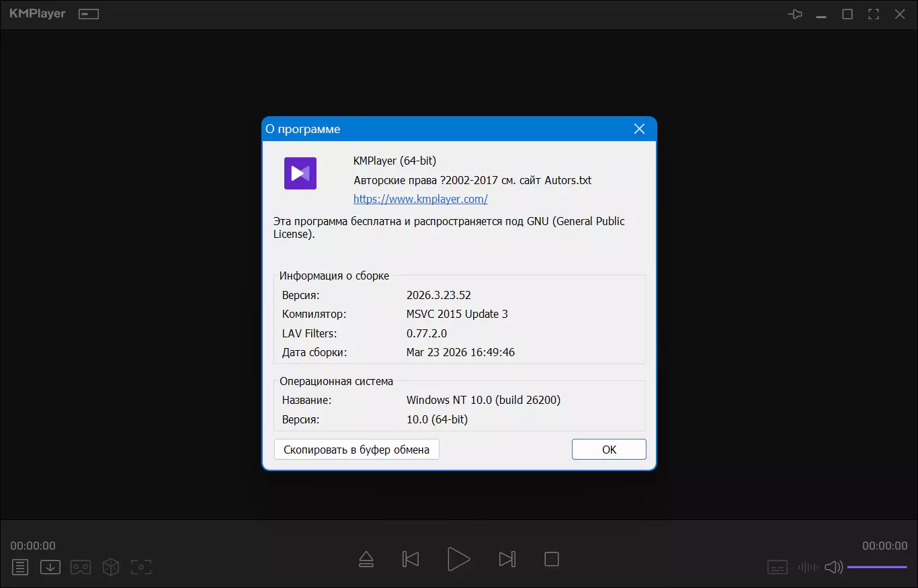Enable VR headset mode icon
The image size is (918, 588).
[x=81, y=567]
